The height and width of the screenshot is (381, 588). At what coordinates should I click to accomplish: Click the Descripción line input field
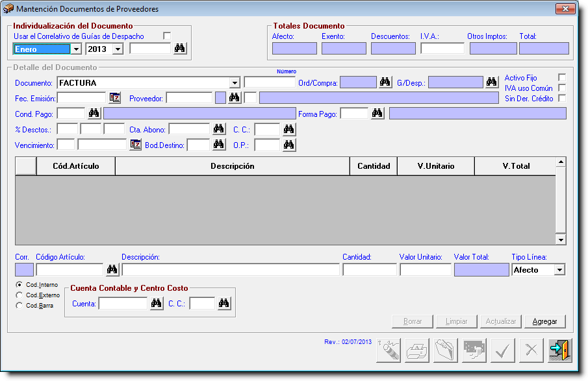(x=231, y=269)
